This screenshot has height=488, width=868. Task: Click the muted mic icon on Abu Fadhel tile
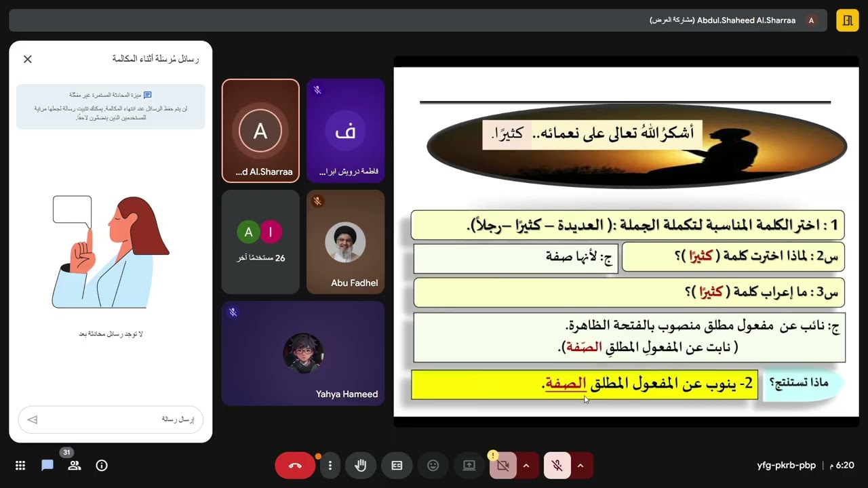tap(317, 201)
